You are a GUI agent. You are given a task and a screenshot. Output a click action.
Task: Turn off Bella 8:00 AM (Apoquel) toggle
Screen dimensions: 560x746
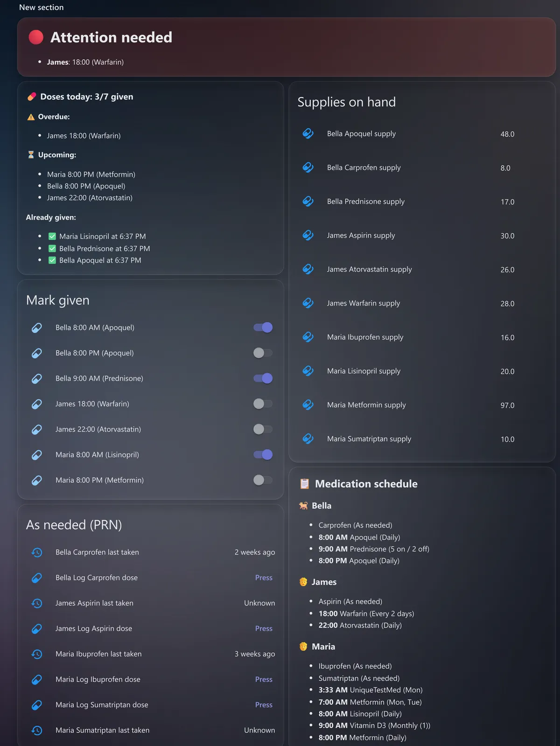[263, 328]
